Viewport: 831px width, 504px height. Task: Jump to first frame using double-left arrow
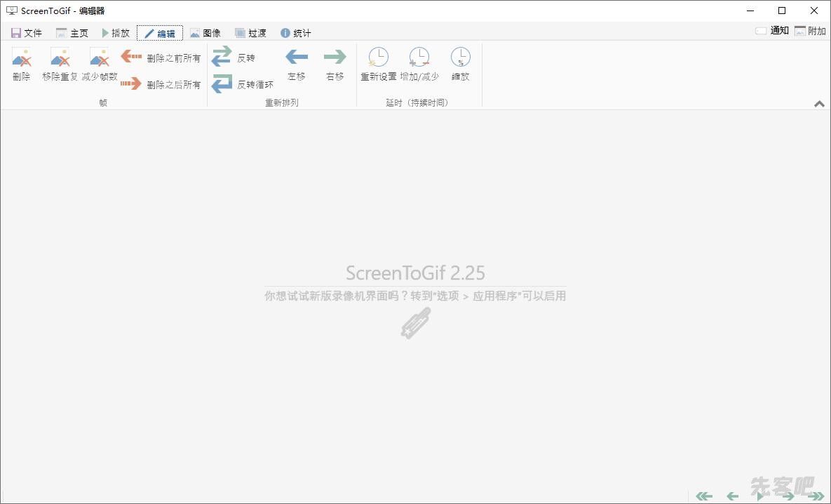703,496
